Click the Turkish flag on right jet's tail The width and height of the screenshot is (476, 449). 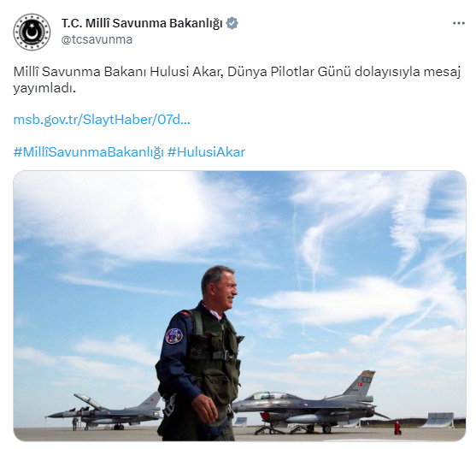tap(361, 384)
